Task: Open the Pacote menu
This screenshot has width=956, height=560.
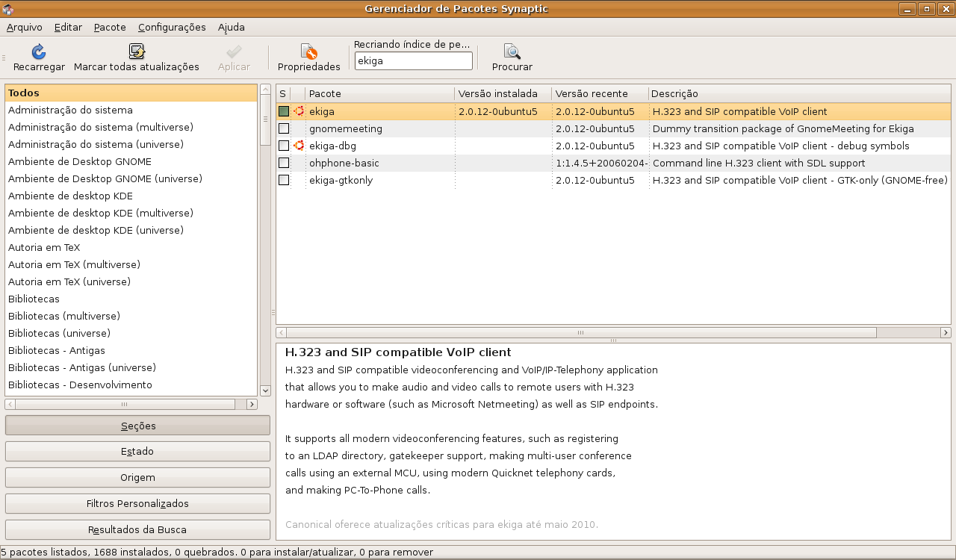Action: (x=110, y=27)
